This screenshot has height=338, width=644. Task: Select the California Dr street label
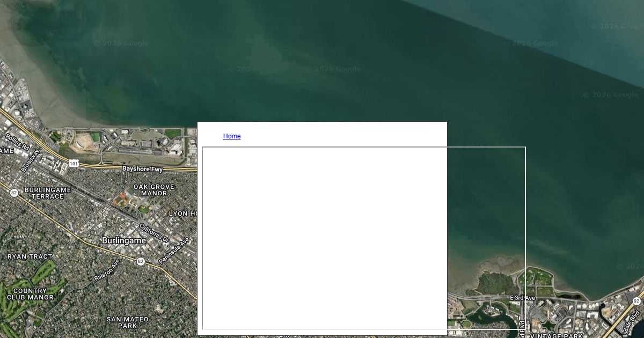154,232
